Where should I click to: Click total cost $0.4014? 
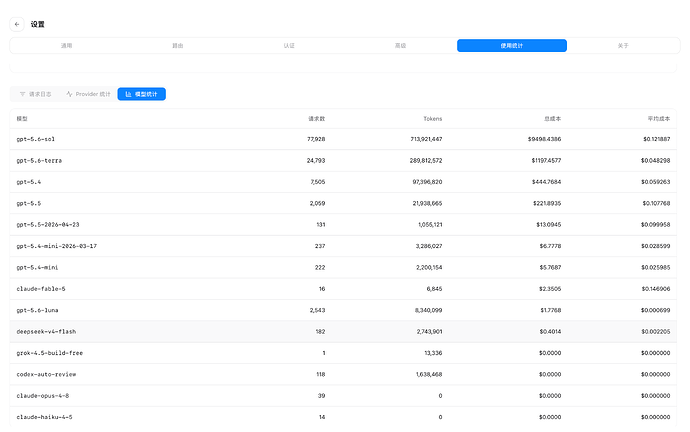(x=551, y=332)
